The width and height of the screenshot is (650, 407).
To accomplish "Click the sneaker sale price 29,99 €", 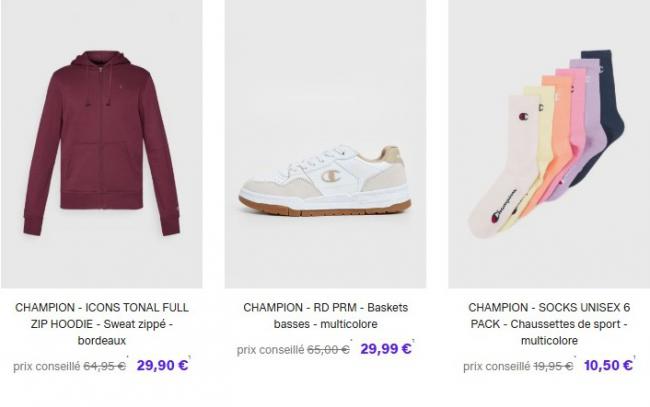I will [x=386, y=350].
